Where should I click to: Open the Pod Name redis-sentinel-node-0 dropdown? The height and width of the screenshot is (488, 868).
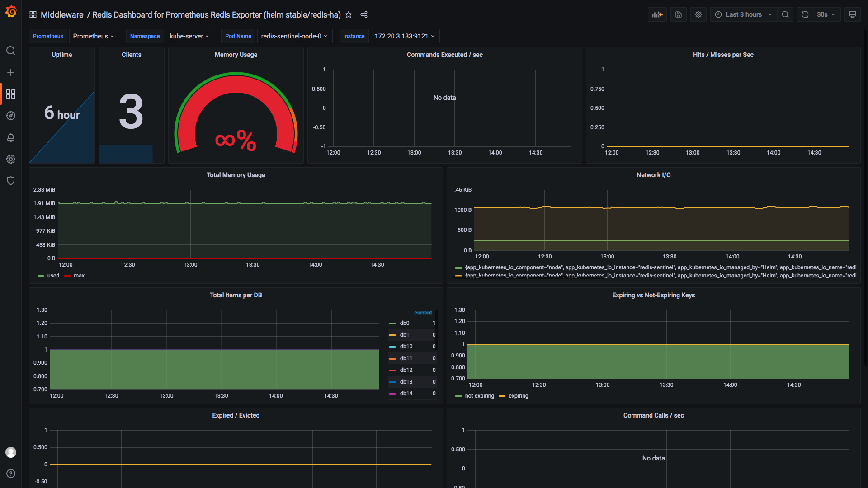(x=294, y=36)
